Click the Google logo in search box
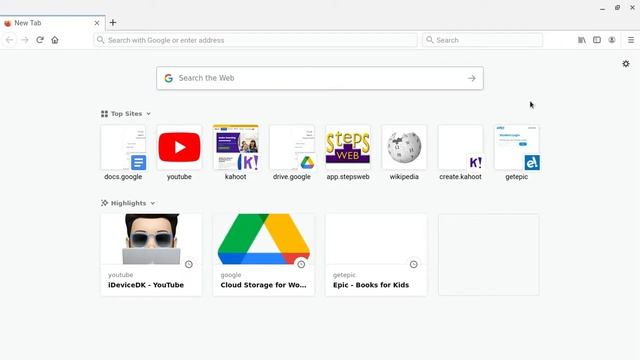Viewport: 640px width, 360px height. click(x=169, y=78)
